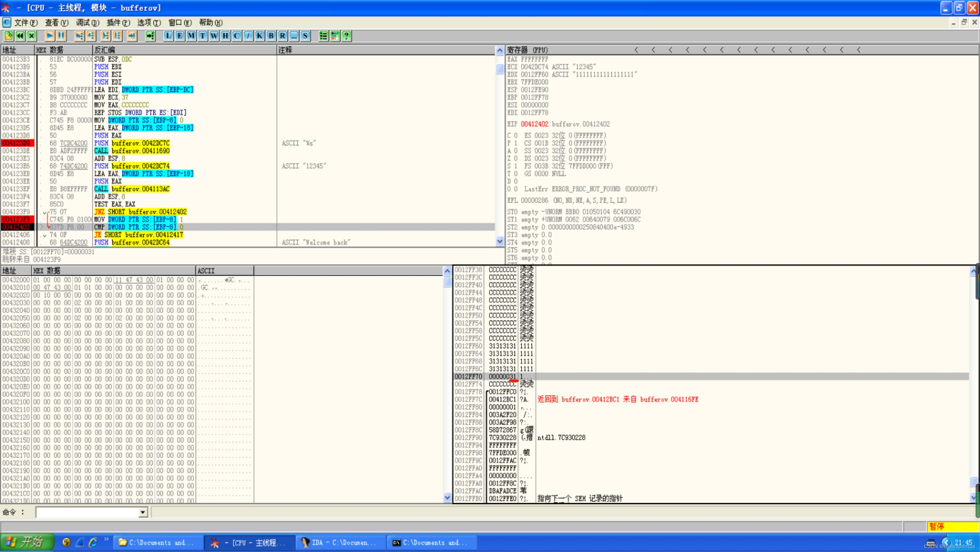This screenshot has width=980, height=552.
Task: Click the Open file toolbar icon
Action: (8, 36)
